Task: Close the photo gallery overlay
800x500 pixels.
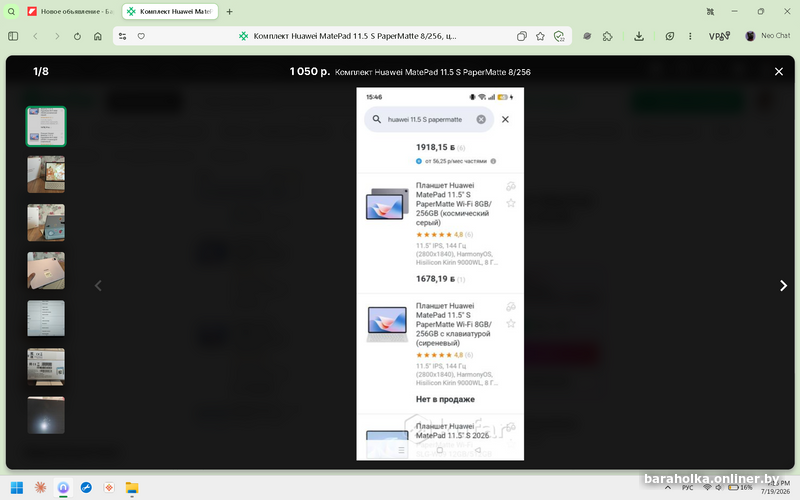Action: coord(779,72)
